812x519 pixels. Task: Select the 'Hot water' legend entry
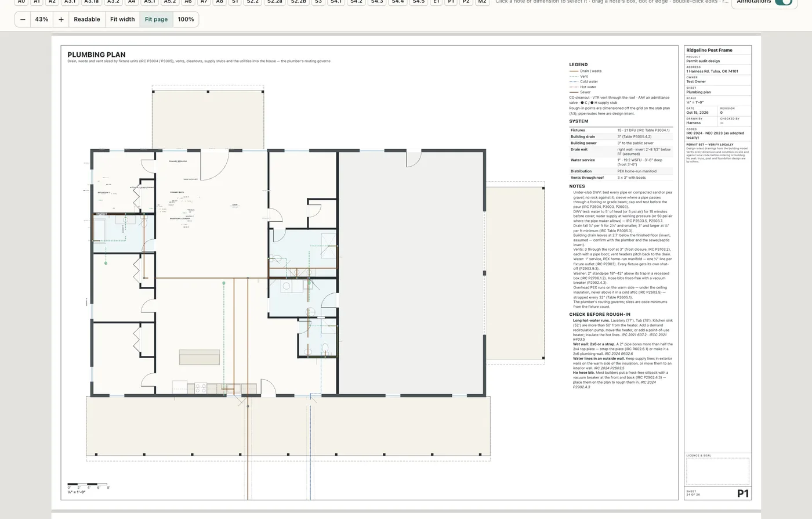583,86
